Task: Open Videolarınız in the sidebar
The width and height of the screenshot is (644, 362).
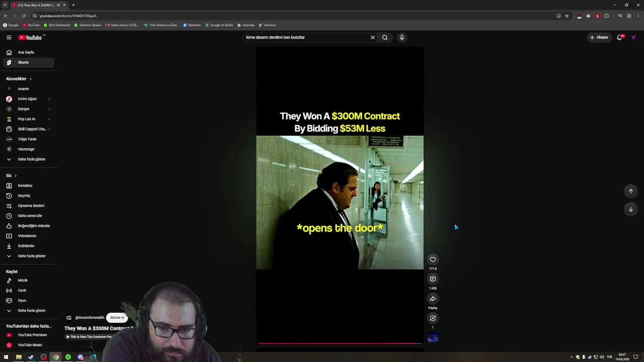Action: pos(29,236)
